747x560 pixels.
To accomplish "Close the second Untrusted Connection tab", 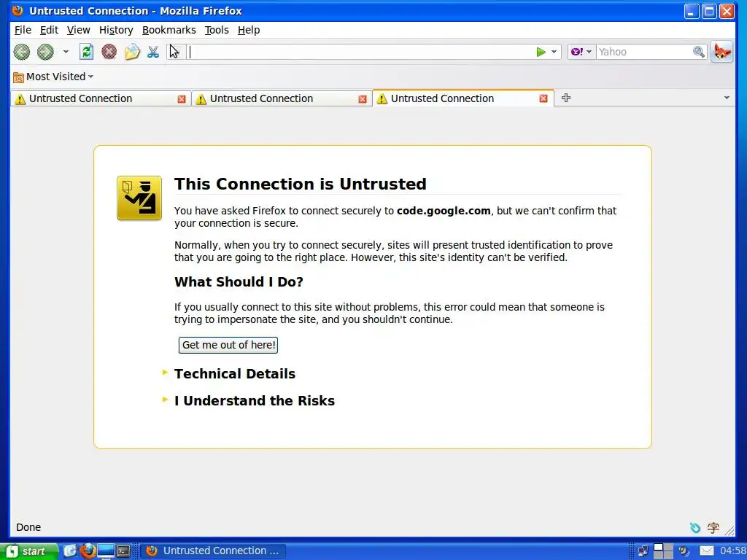I will (363, 99).
